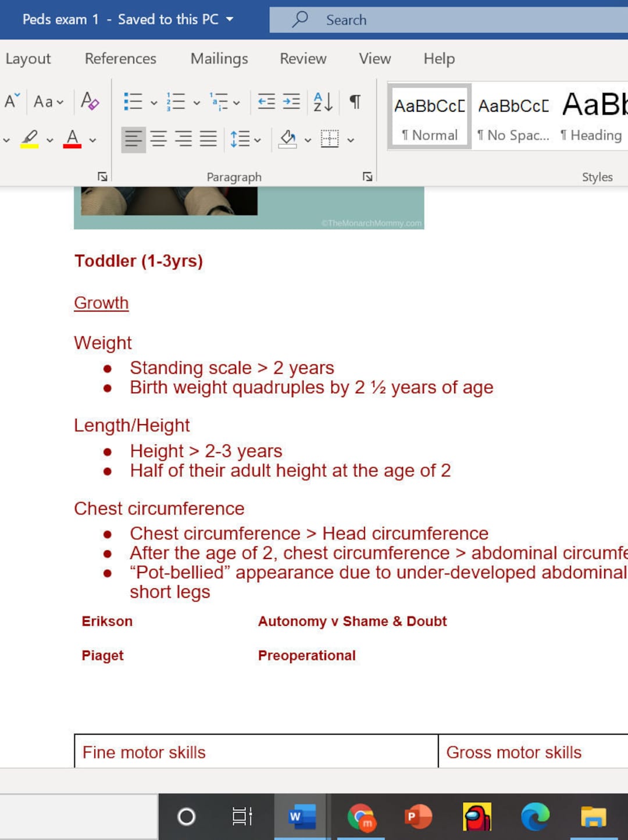Toggle yellow text highlighting
Image resolution: width=628 pixels, height=840 pixels.
coord(30,138)
